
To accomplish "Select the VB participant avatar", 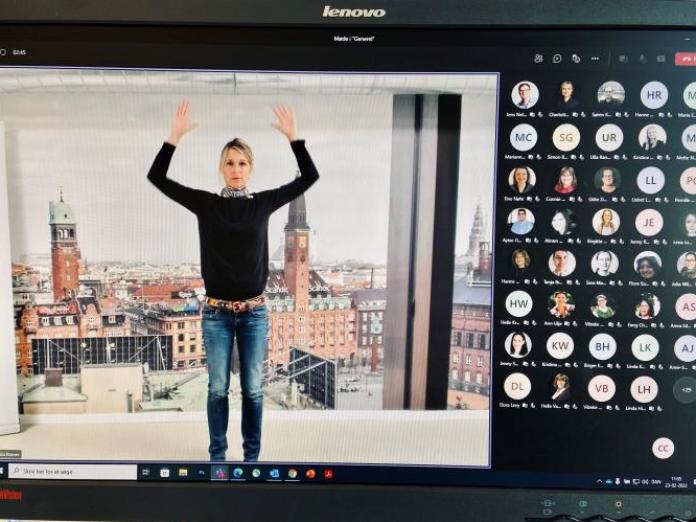I will point(601,388).
